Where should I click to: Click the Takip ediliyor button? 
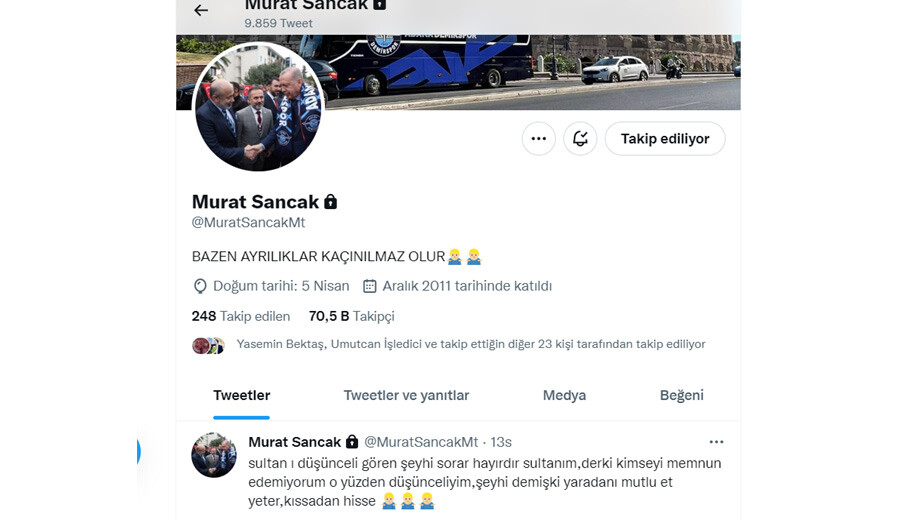coord(665,138)
